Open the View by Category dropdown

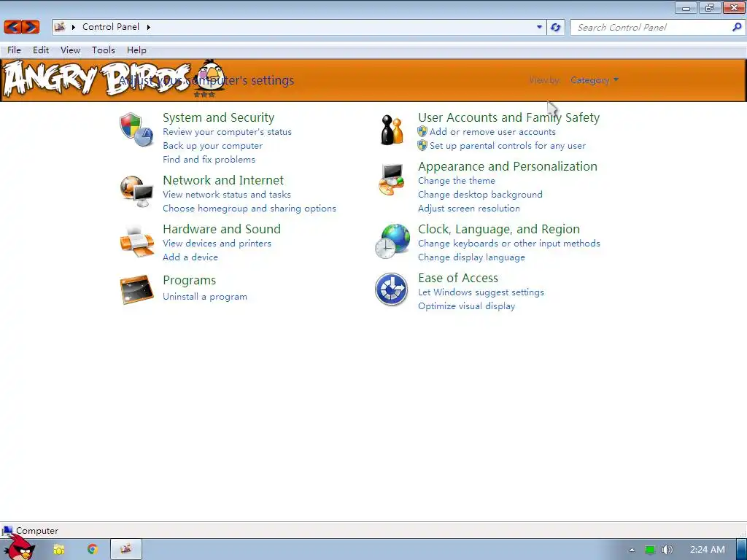[x=595, y=80]
